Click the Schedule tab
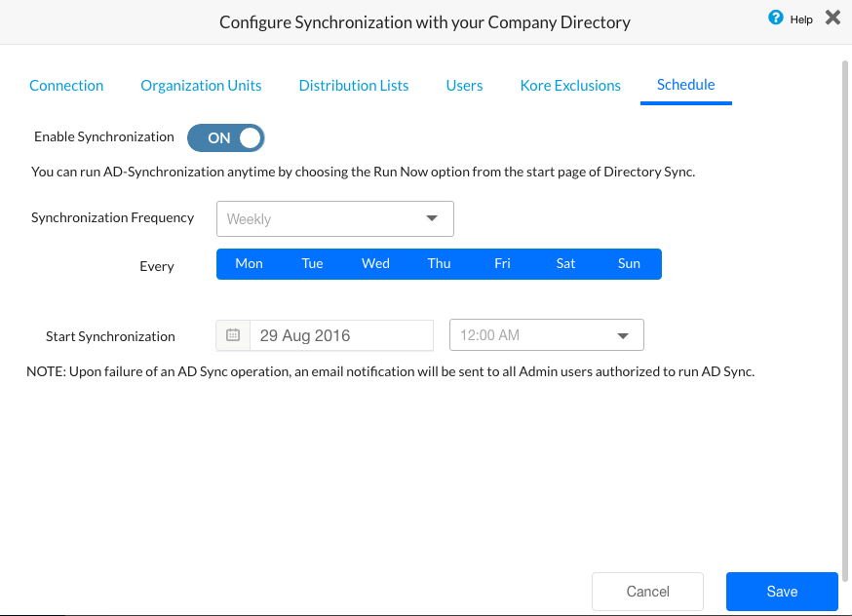Screen dimensions: 852x616 pyautogui.click(x=686, y=85)
